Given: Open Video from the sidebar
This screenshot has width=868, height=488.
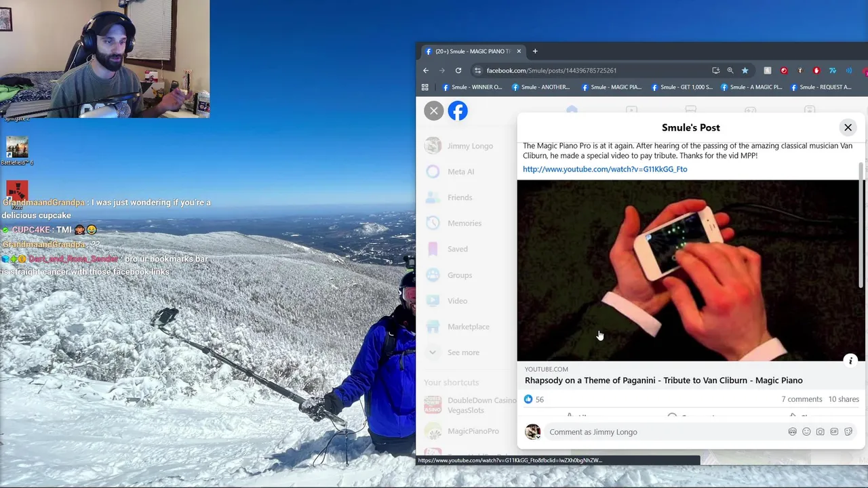Looking at the screenshot, I should click(x=446, y=301).
